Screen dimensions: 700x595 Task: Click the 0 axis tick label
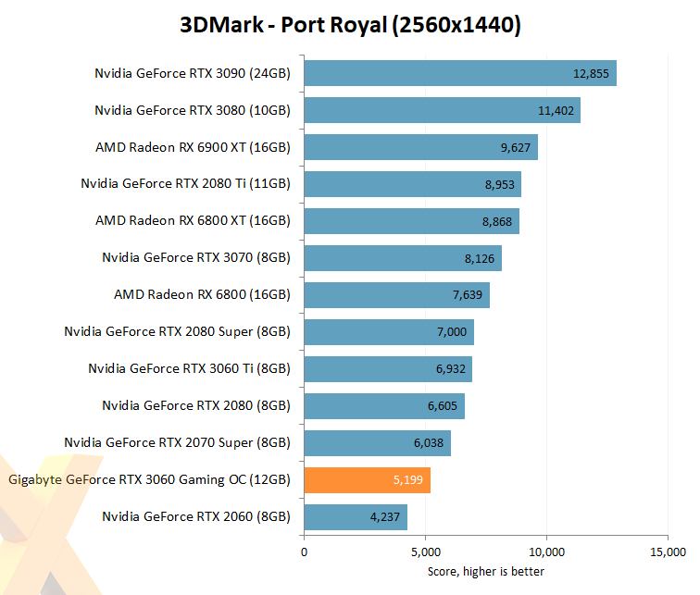pos(304,552)
